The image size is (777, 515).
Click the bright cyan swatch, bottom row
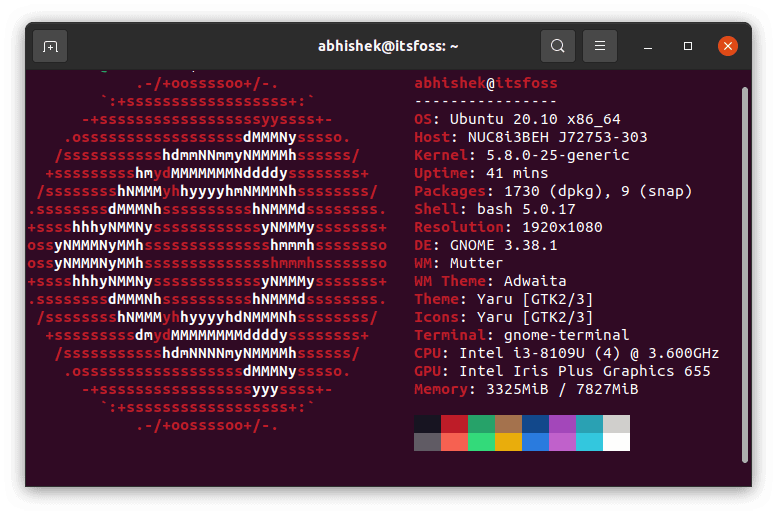(589, 442)
